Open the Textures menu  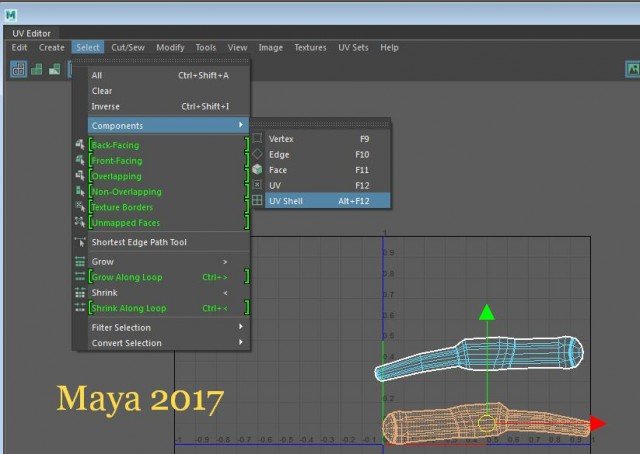(310, 47)
